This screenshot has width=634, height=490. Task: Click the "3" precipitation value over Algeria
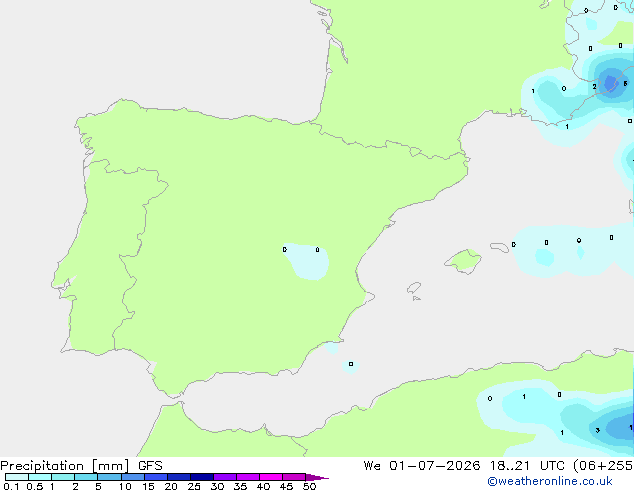(x=598, y=431)
